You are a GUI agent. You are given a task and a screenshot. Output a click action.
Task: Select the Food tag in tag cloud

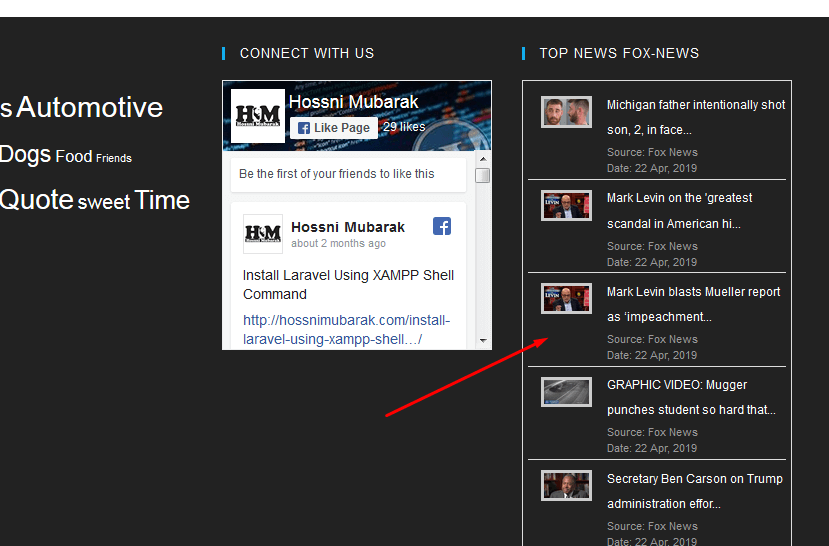click(73, 157)
